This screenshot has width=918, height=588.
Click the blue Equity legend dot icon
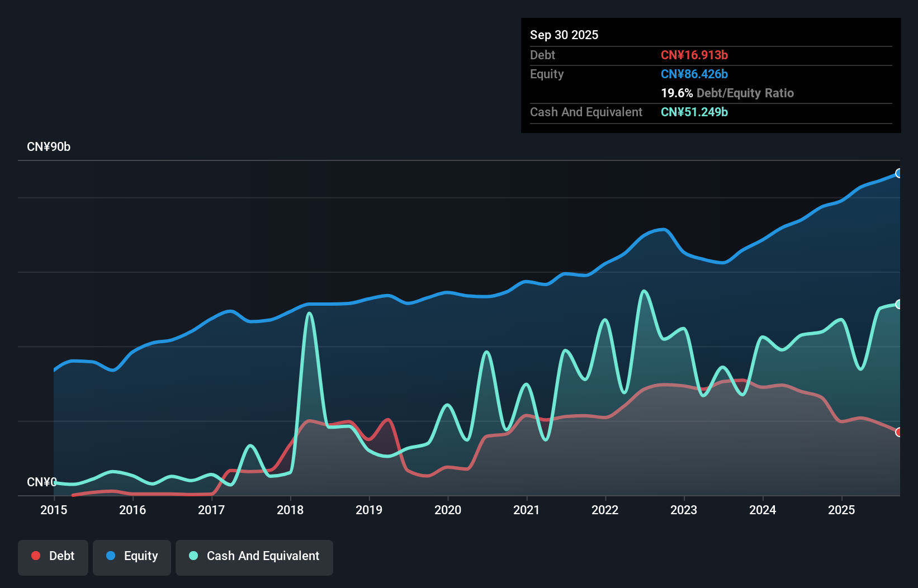pyautogui.click(x=111, y=556)
